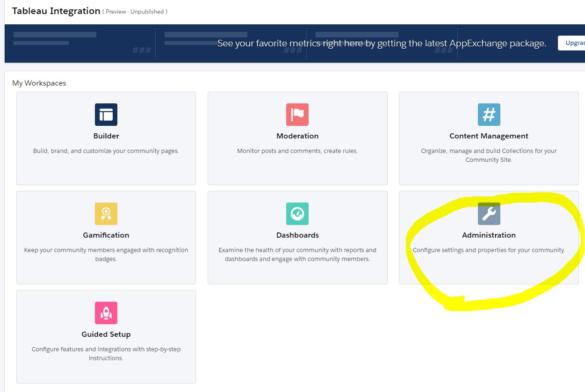Click the Builder workspace icon
The height and width of the screenshot is (392, 585).
point(106,115)
